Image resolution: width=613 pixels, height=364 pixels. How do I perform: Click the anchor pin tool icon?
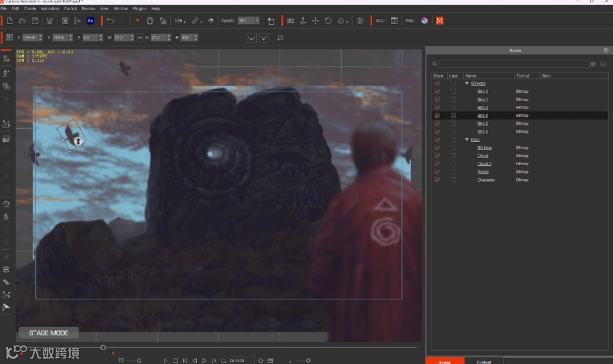pos(303,21)
